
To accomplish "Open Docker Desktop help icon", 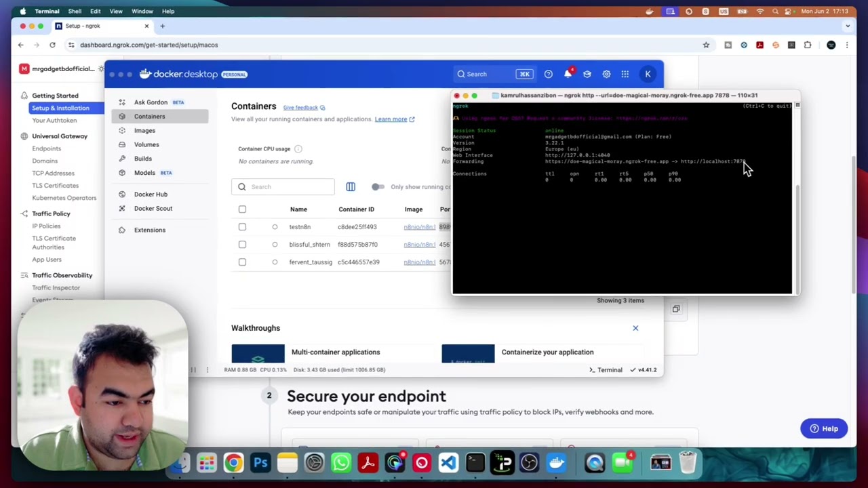I will click(549, 74).
